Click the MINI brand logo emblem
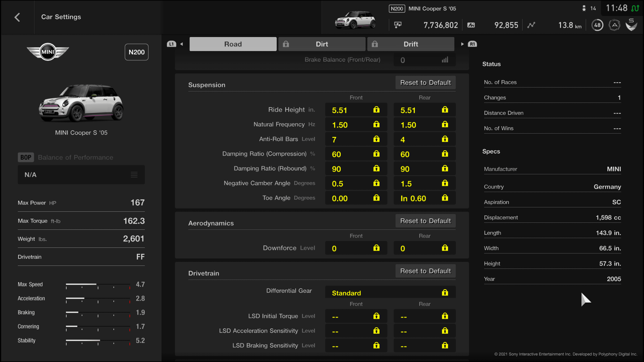 coord(48,52)
